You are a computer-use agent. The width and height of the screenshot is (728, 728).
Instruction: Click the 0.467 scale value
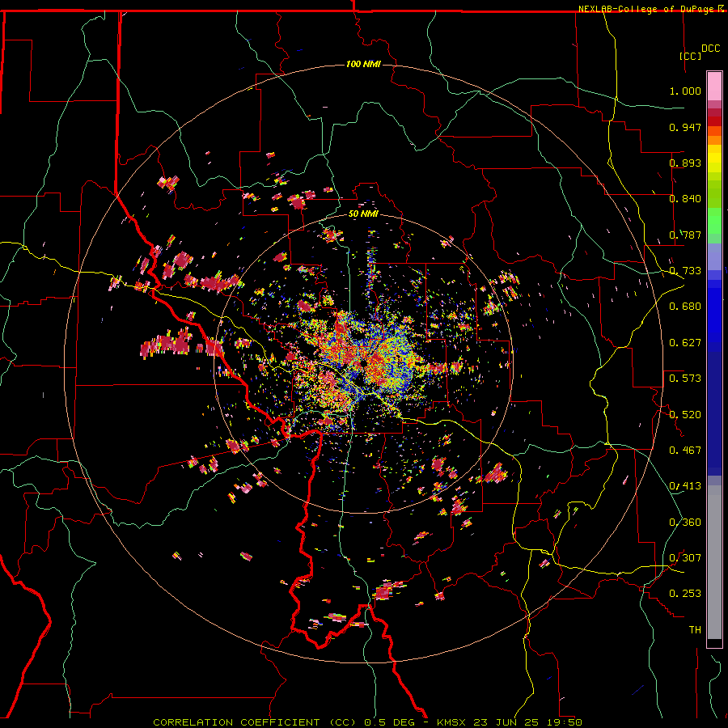pos(685,451)
